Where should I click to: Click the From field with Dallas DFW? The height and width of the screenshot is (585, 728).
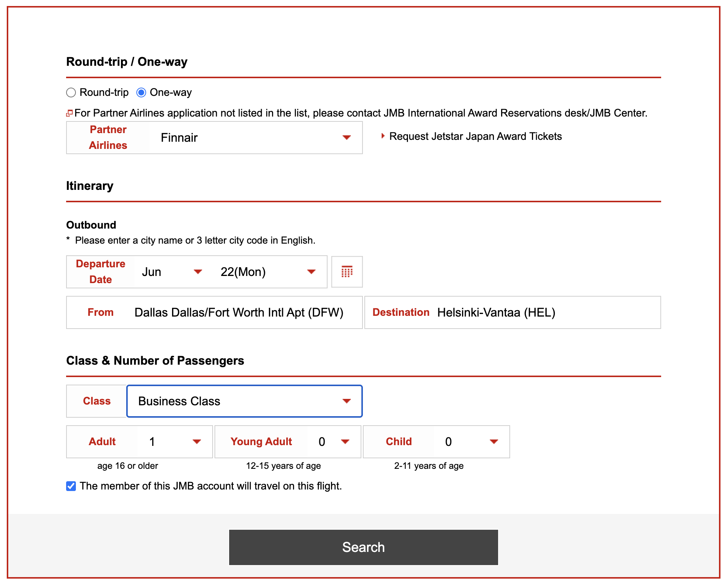(214, 312)
